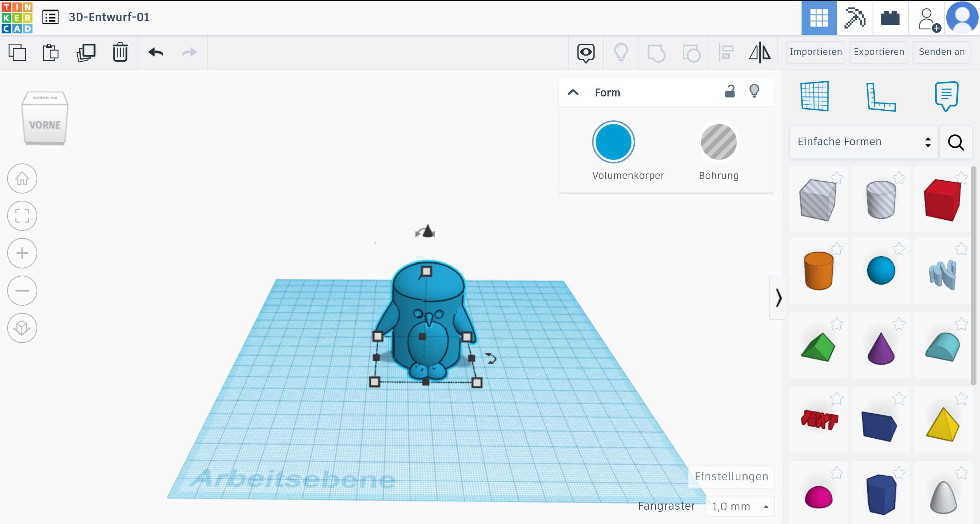
Task: Collapse the Form panel chevron
Action: point(573,92)
